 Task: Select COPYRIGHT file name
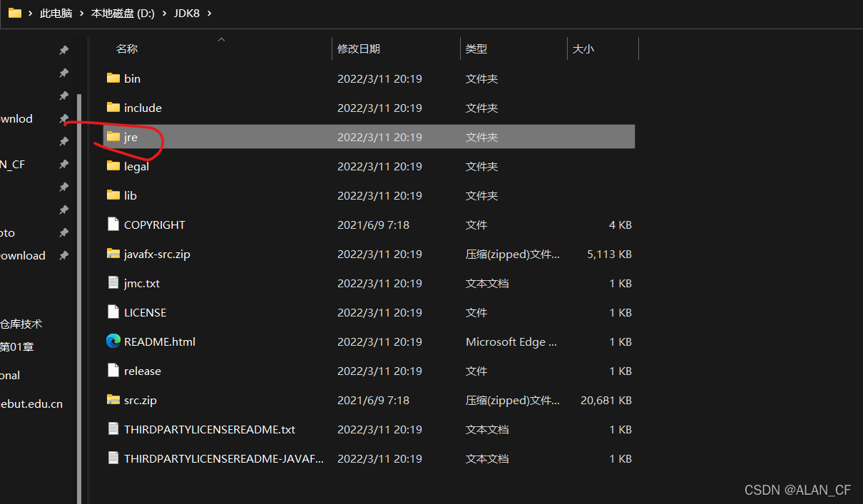tap(155, 225)
